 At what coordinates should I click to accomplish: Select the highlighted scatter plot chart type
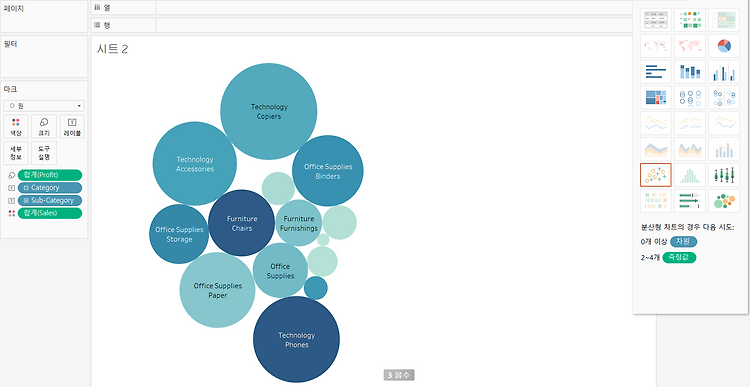656,175
